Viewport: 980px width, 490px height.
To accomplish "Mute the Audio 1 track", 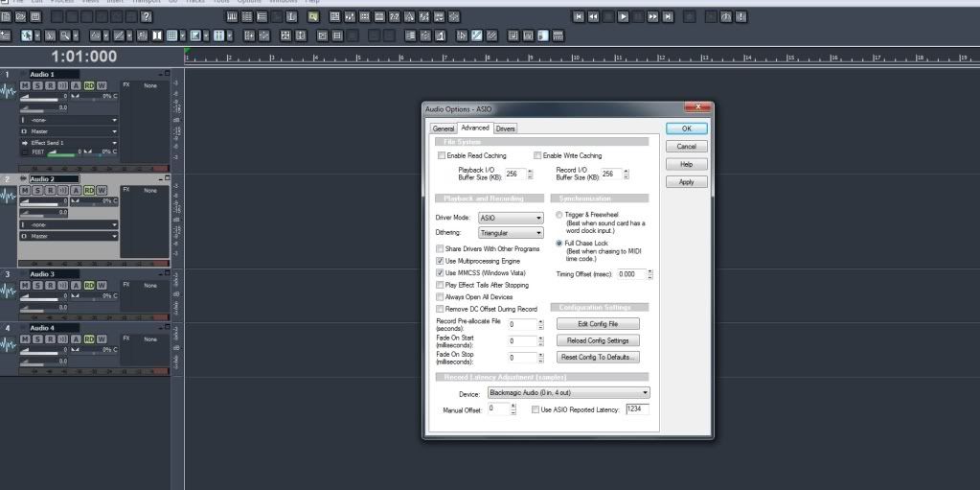I will (26, 85).
